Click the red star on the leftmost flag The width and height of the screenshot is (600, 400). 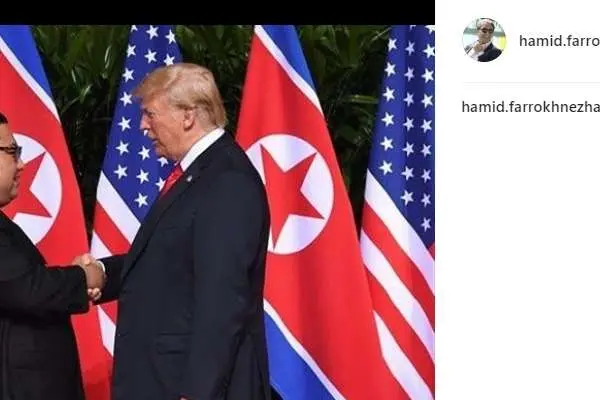click(27, 189)
